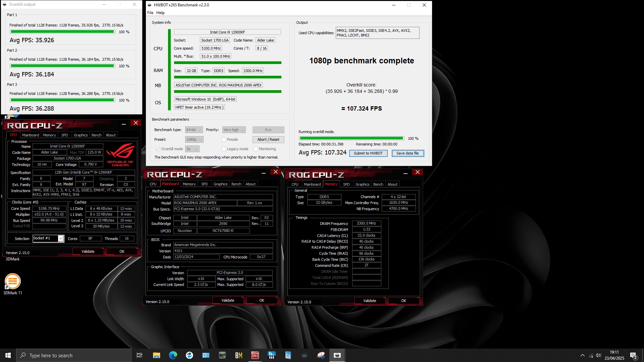This screenshot has height=362, width=644.
Task: Open the Help menu in HWBOT
Action: [x=160, y=13]
